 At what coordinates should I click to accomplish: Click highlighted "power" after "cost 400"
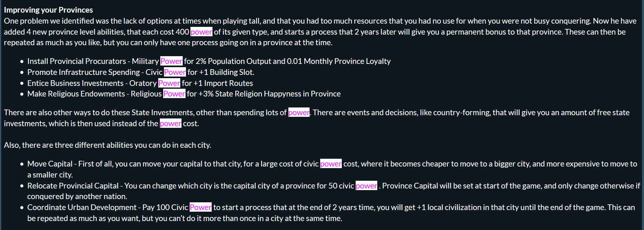(x=201, y=32)
